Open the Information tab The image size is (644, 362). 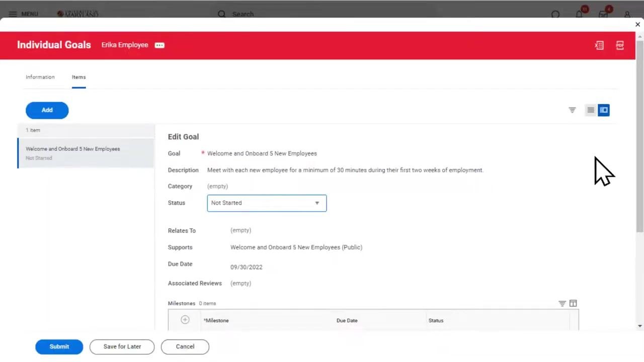(x=40, y=77)
